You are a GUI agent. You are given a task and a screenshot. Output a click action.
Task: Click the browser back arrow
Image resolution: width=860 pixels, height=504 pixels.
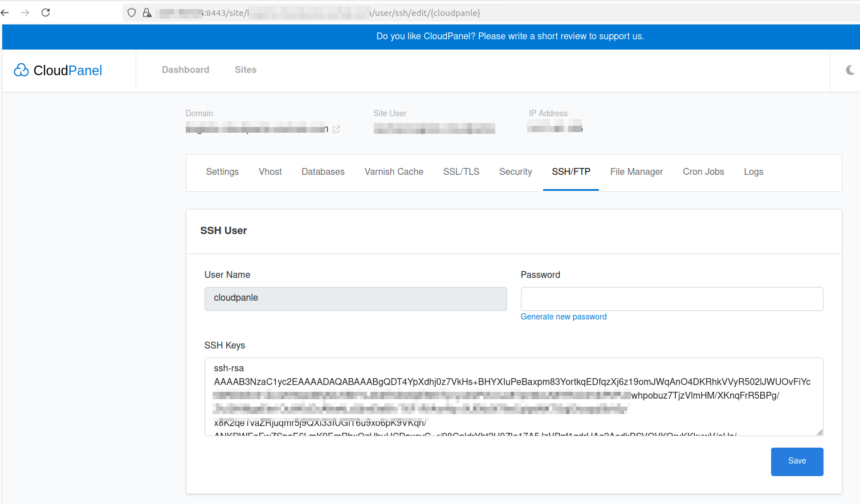click(x=5, y=13)
